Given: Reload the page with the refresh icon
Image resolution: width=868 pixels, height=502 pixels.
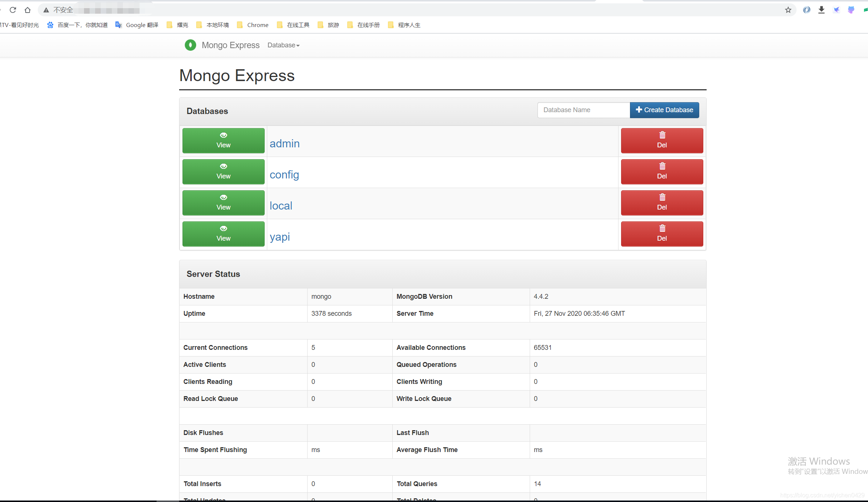Looking at the screenshot, I should click(13, 10).
